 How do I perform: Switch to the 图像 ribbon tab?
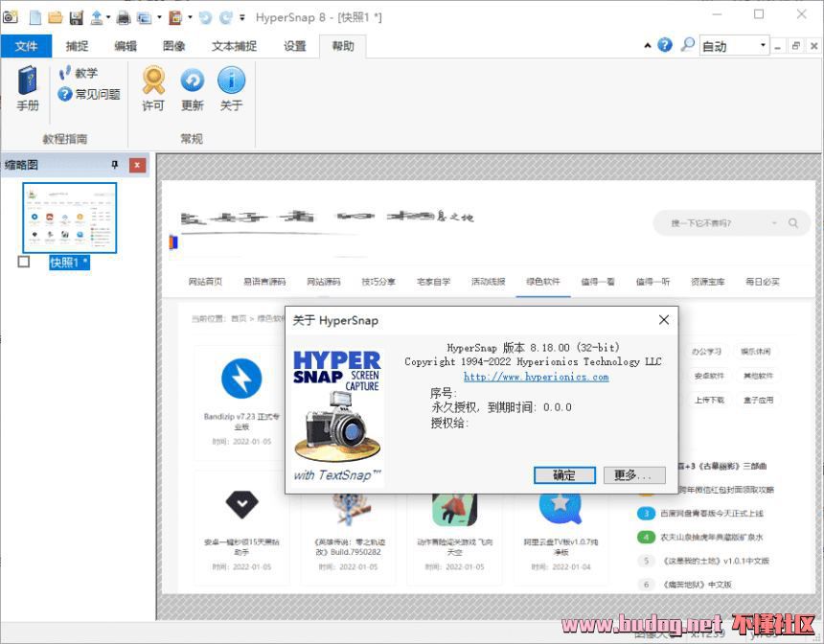[174, 46]
